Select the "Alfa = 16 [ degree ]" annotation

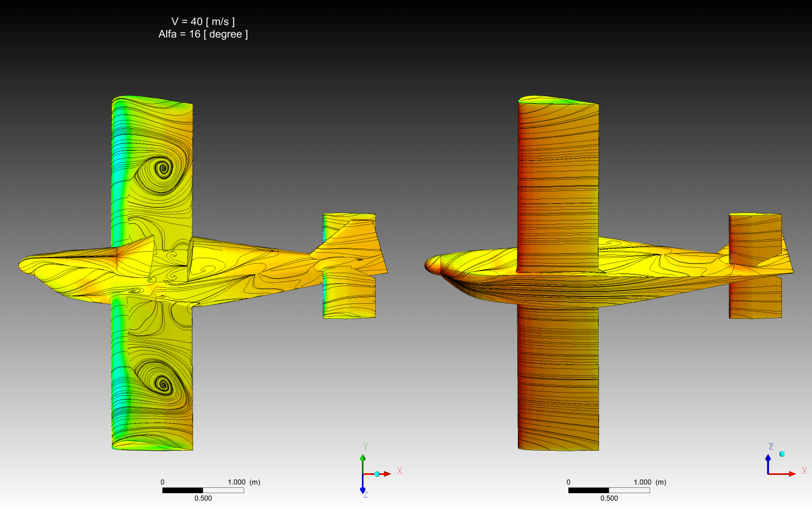[203, 34]
